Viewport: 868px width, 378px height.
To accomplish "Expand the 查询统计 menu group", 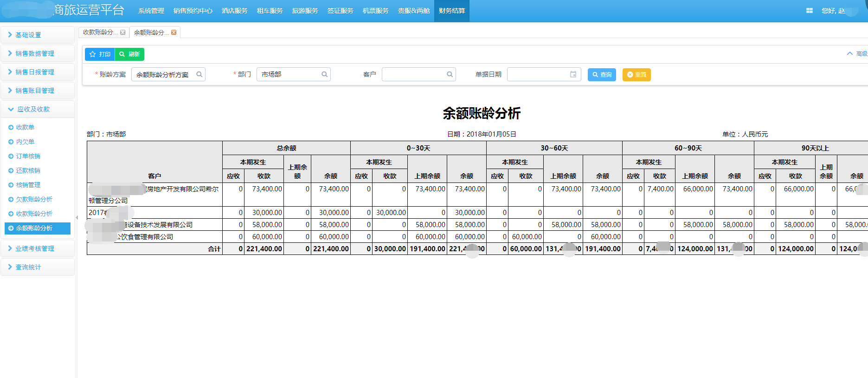I will pyautogui.click(x=38, y=267).
